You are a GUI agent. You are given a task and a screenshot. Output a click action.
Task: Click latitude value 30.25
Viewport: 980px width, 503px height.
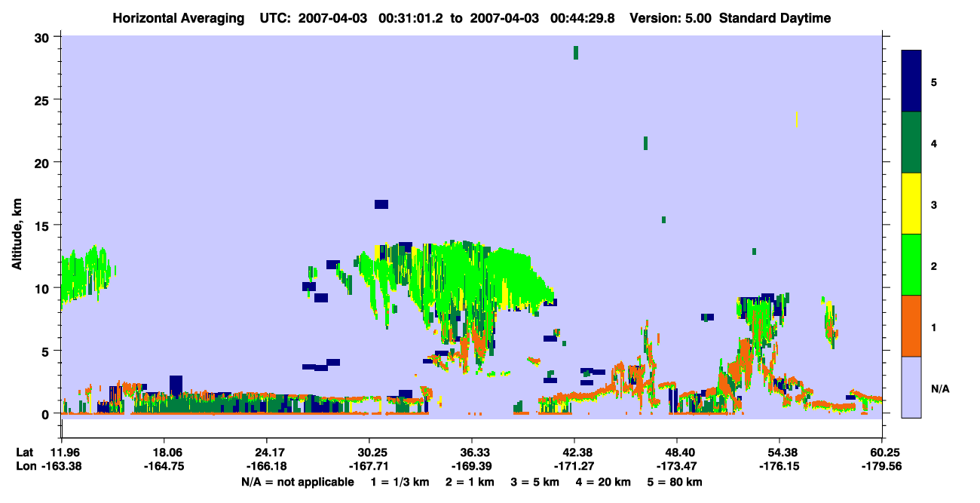(369, 452)
